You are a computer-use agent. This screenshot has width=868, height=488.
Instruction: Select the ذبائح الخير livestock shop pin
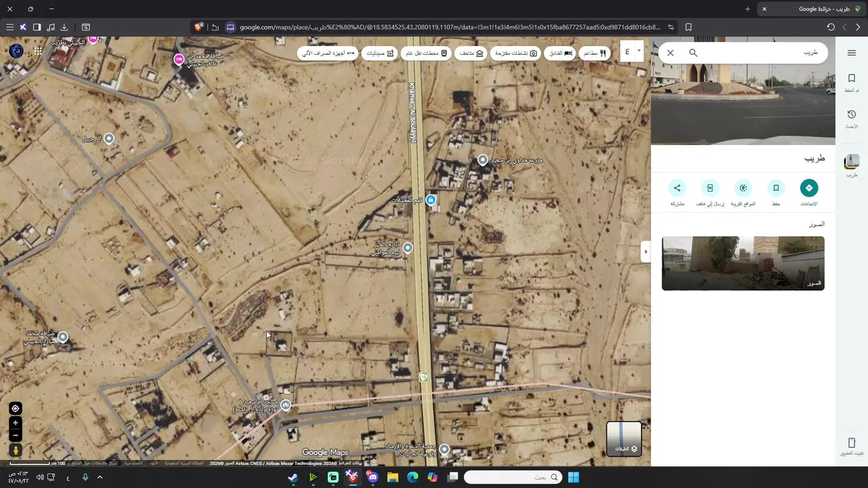[408, 248]
